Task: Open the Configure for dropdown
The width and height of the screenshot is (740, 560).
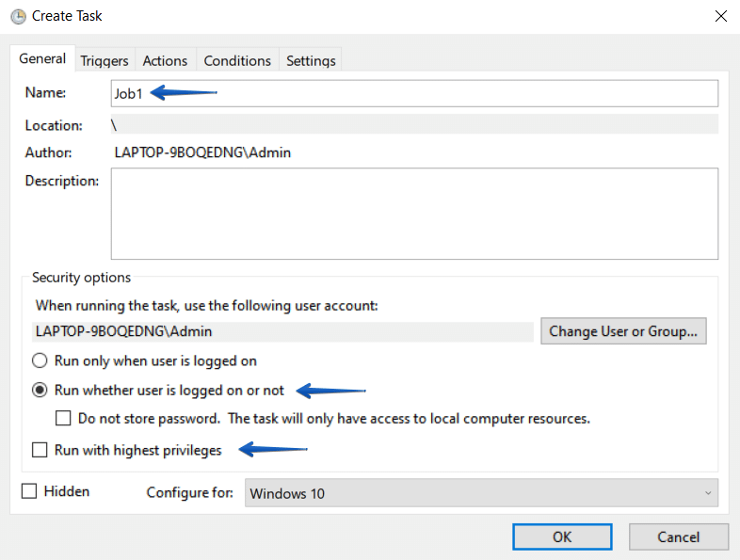Action: coord(481,493)
